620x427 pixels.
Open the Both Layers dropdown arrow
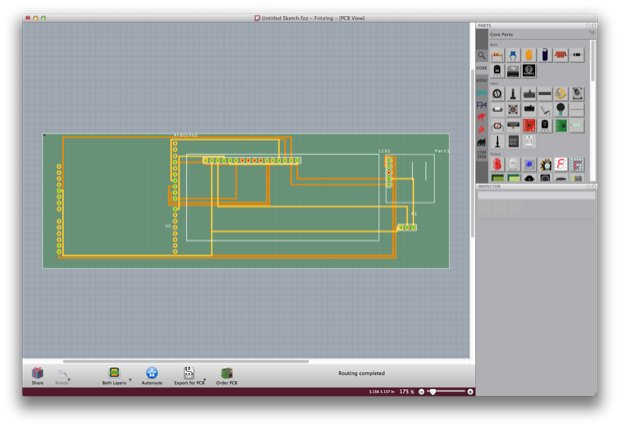click(130, 380)
